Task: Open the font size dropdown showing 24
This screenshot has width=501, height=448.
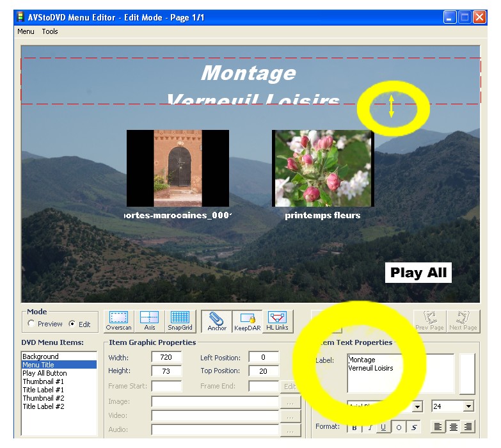Action: (x=468, y=406)
